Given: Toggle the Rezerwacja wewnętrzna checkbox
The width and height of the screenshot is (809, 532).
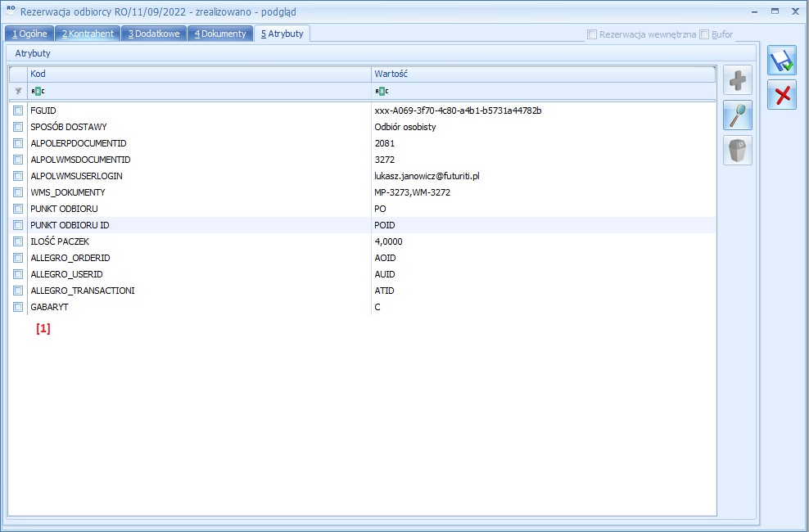Looking at the screenshot, I should tap(592, 34).
